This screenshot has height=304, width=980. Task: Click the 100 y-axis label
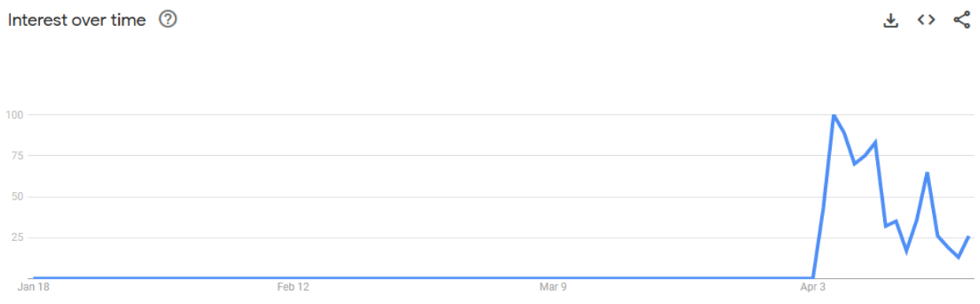pos(15,115)
